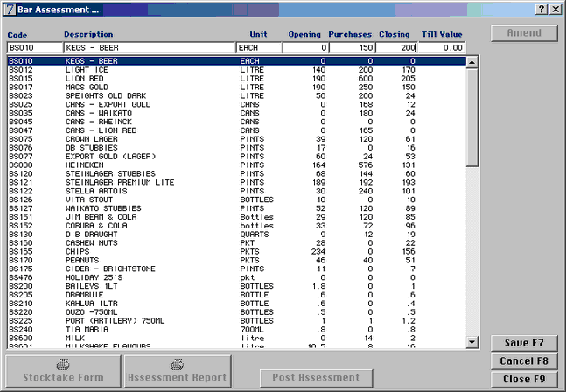Click the Closing column header
Screen dimensions: 566x392
tap(395, 34)
